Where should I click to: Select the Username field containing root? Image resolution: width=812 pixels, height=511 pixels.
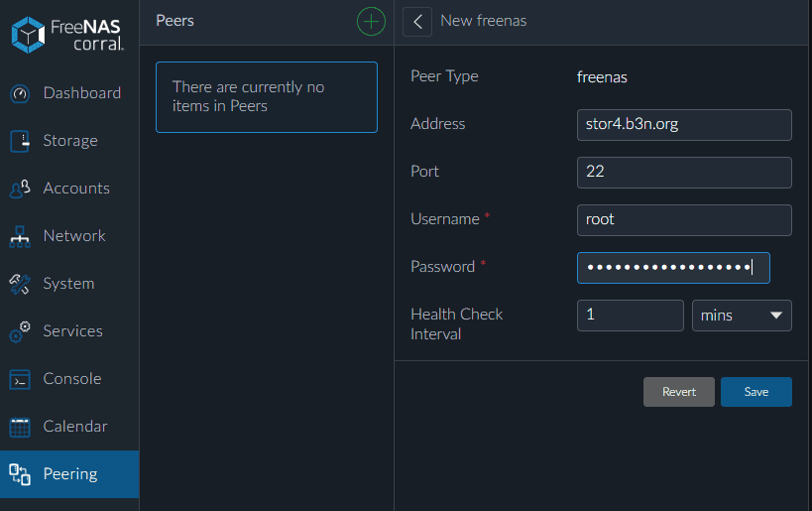(684, 220)
